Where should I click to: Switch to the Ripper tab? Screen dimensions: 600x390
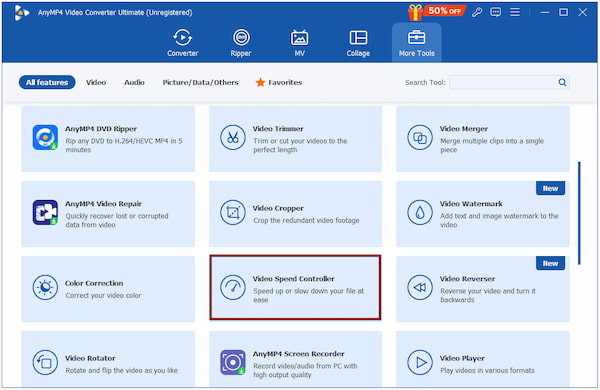tap(241, 43)
